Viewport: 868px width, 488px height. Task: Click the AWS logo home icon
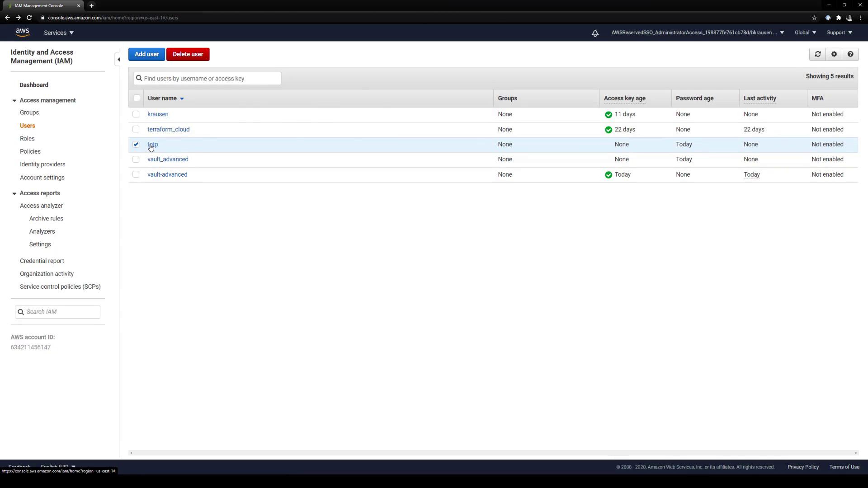22,33
